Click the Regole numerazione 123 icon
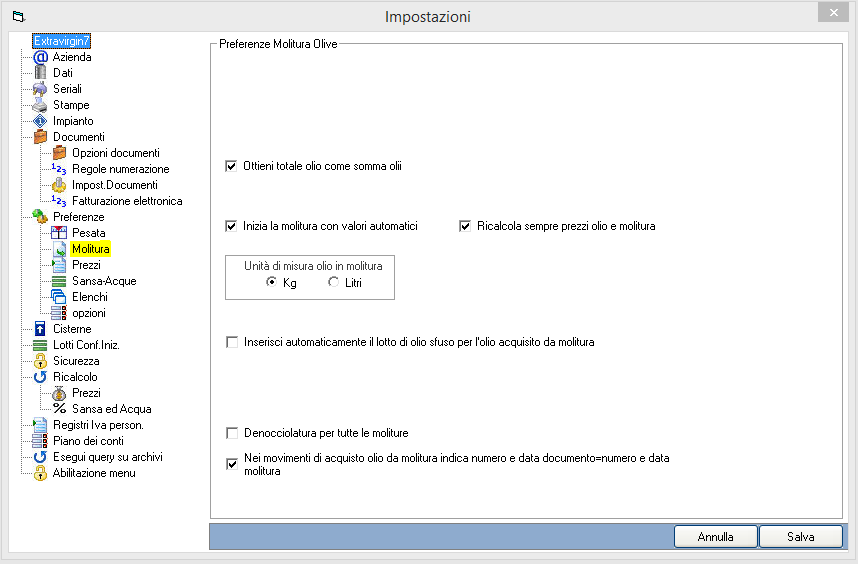Screen dimensions: 858x564 [x=59, y=169]
